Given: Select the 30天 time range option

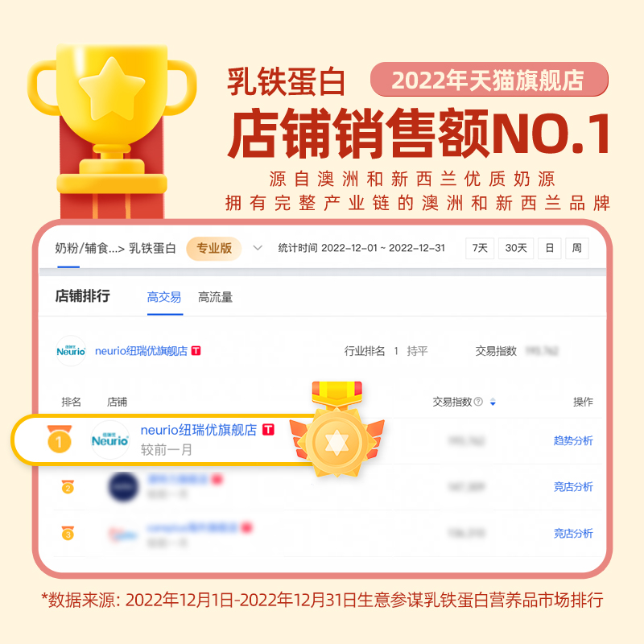Looking at the screenshot, I should click(516, 248).
